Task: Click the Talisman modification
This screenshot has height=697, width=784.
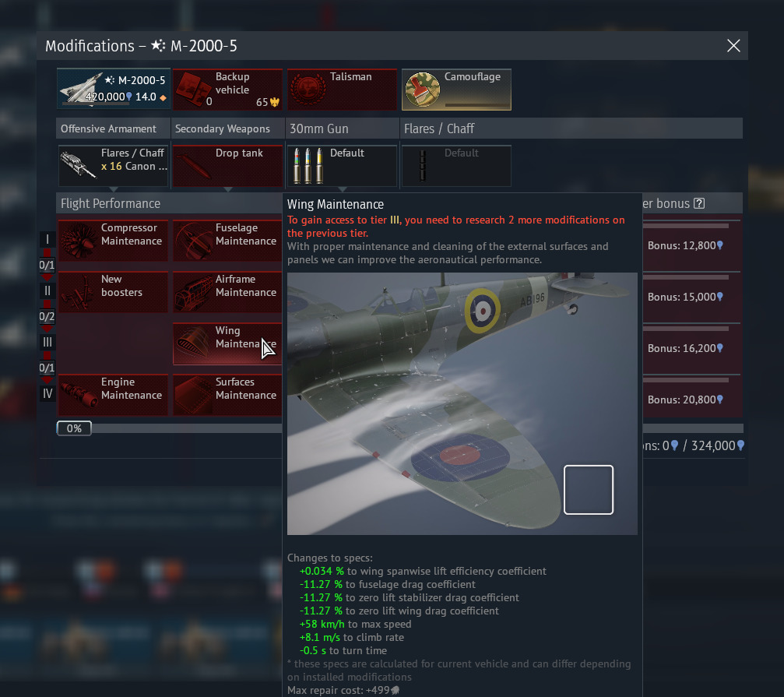Action: [x=342, y=89]
